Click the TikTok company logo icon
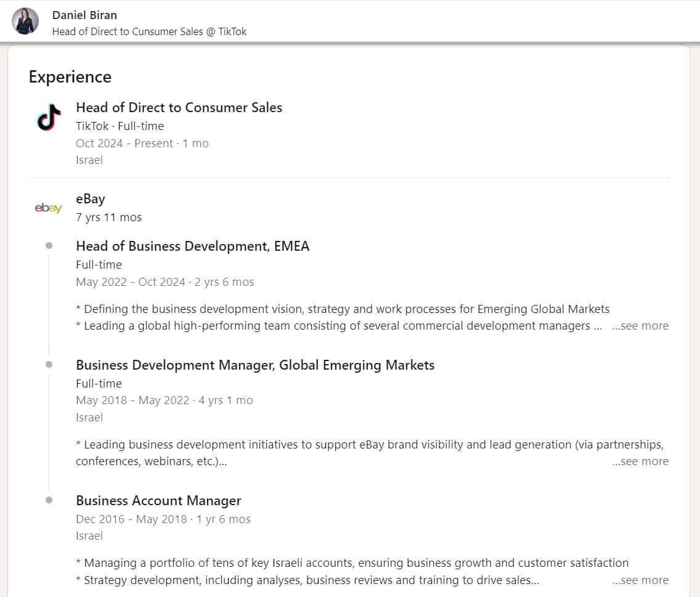The image size is (700, 597). [49, 117]
